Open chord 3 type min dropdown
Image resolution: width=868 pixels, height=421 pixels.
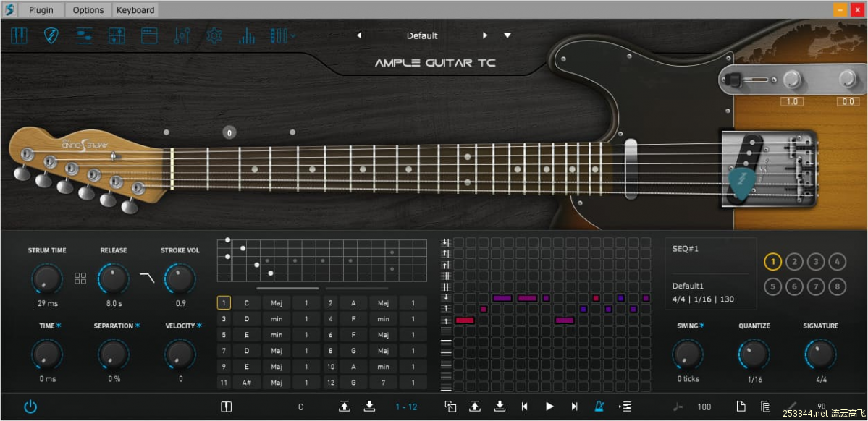click(x=277, y=319)
